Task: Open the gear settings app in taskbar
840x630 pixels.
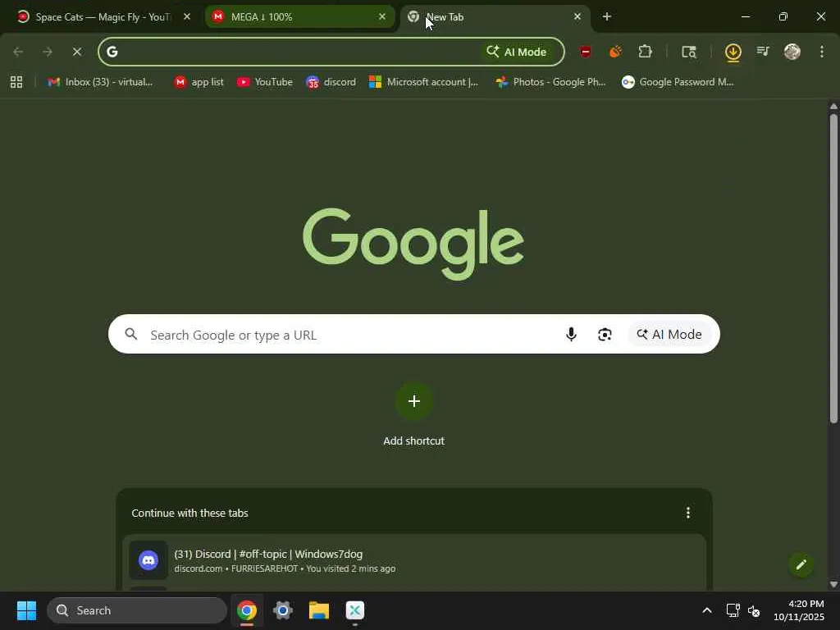Action: coord(282,610)
